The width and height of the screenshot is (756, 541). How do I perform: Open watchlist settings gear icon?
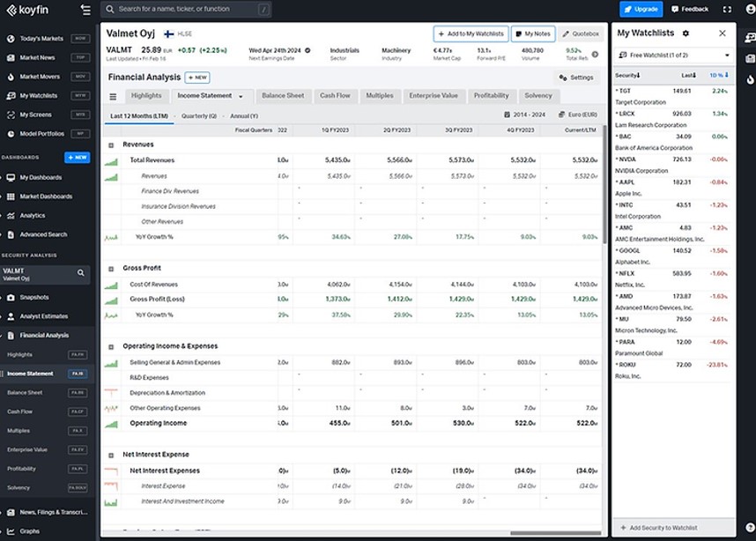point(686,33)
